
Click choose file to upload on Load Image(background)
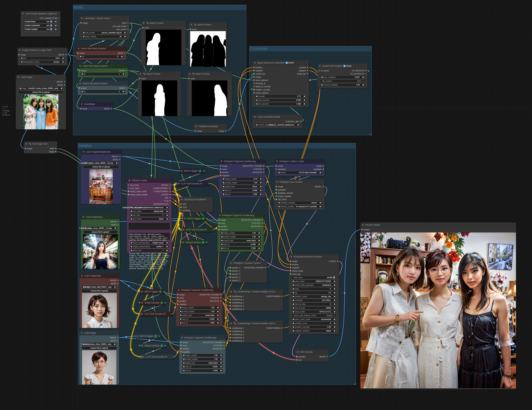pos(101,167)
